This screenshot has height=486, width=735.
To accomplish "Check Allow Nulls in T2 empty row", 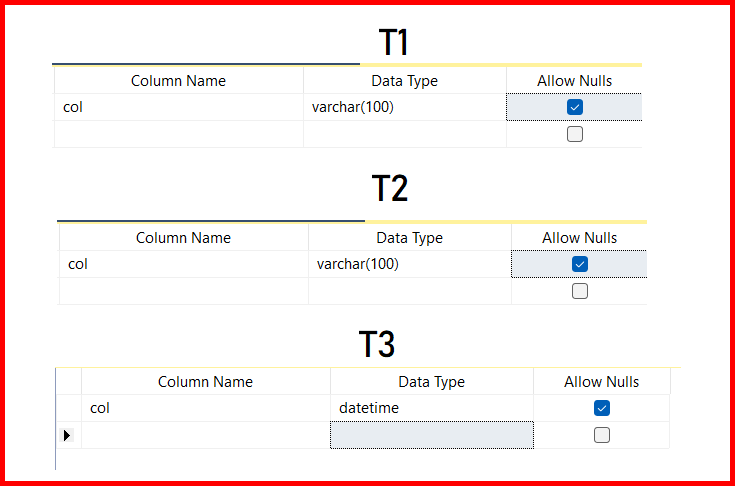I will [580, 291].
